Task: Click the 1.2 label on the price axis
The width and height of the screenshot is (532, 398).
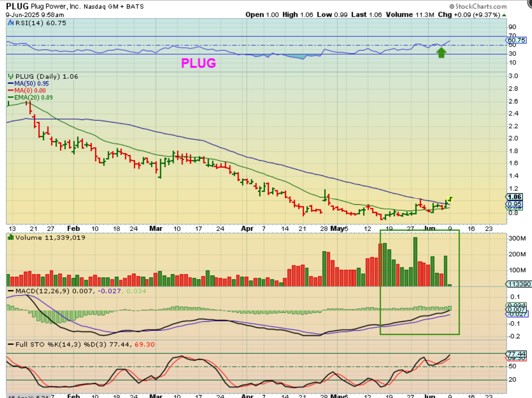Action: tap(512, 188)
